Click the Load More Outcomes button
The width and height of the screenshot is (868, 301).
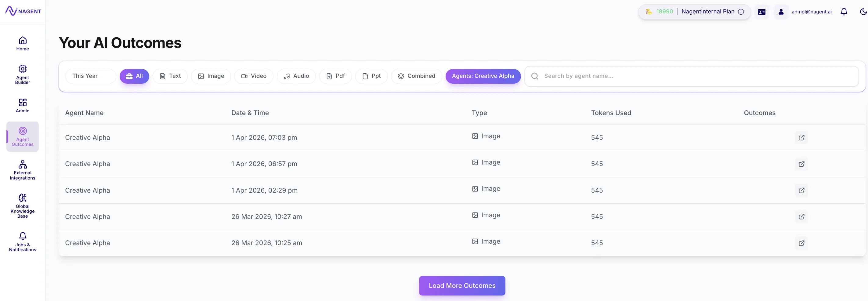[462, 285]
